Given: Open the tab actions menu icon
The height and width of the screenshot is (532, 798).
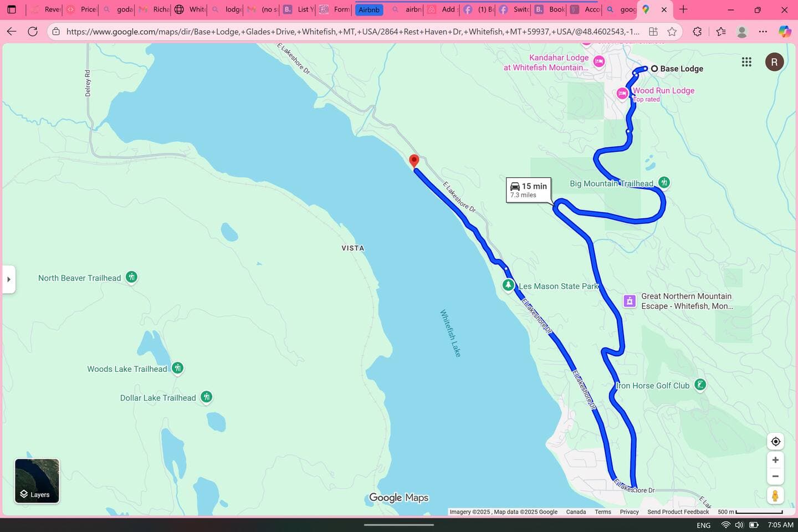Looking at the screenshot, I should point(12,9).
